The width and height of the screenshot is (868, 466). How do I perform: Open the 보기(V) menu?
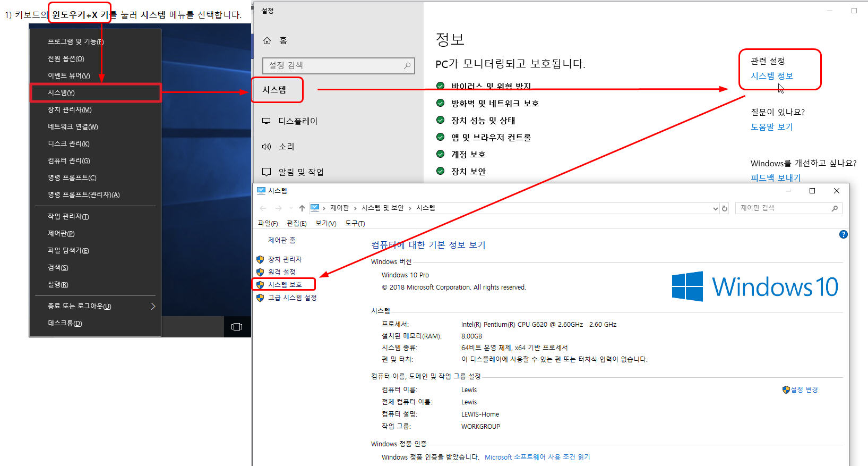325,223
